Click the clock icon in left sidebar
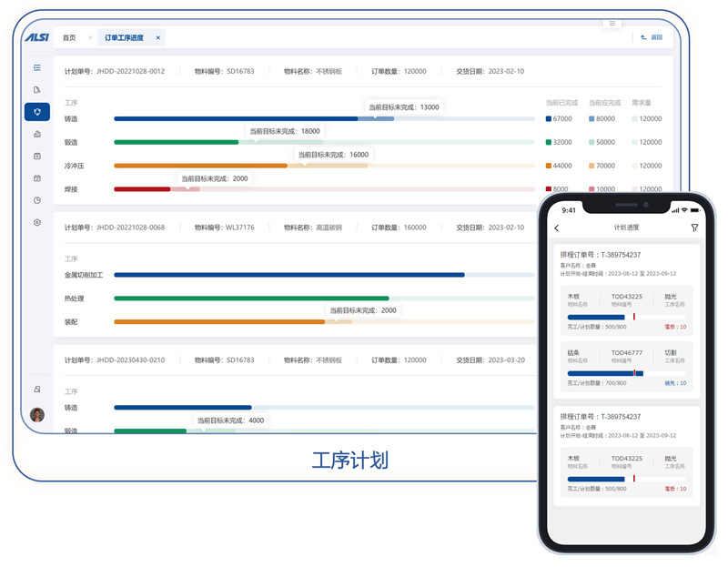728x567 pixels. (37, 200)
